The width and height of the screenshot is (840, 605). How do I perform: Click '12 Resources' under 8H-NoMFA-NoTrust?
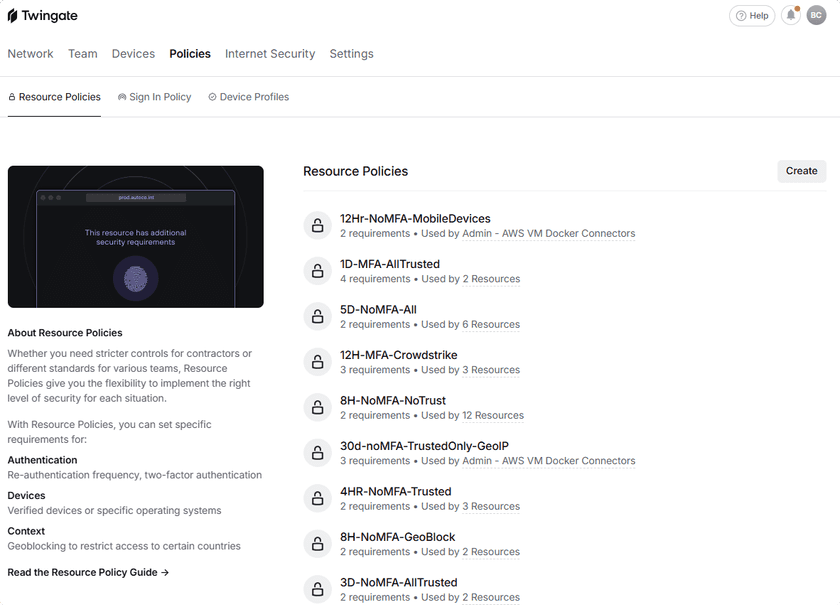coord(493,415)
